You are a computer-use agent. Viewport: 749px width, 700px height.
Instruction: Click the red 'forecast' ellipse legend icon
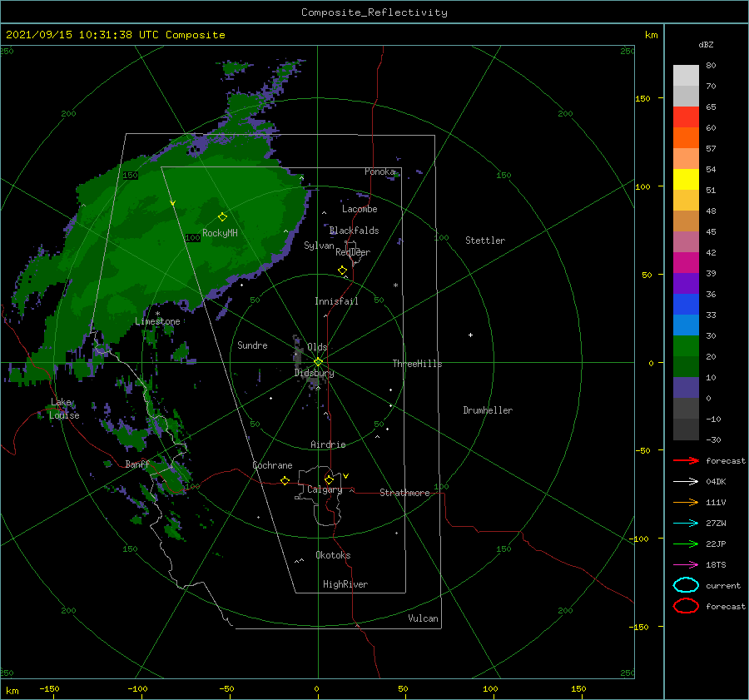coord(686,606)
